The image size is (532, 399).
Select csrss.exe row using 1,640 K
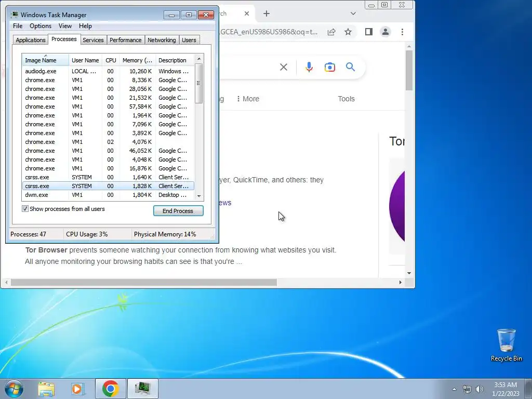click(108, 177)
